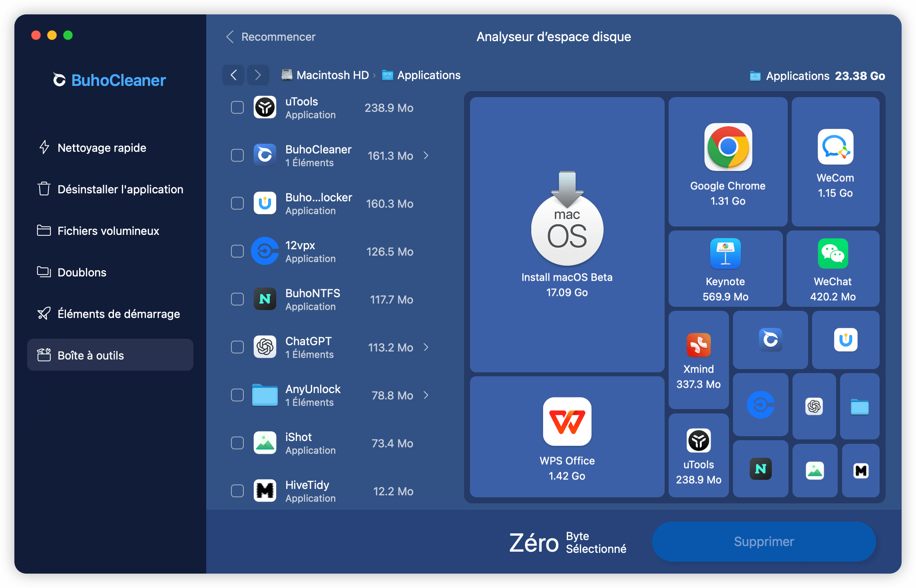Click the ChatGPT icon in the list
The height and width of the screenshot is (588, 916).
tap(265, 347)
